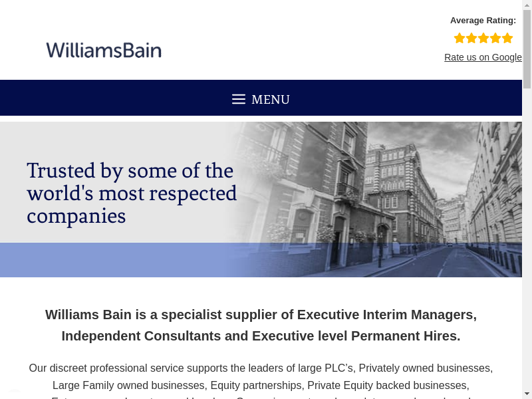The height and width of the screenshot is (399, 532).
Task: Click the WilliamsBain logo
Action: tap(104, 51)
